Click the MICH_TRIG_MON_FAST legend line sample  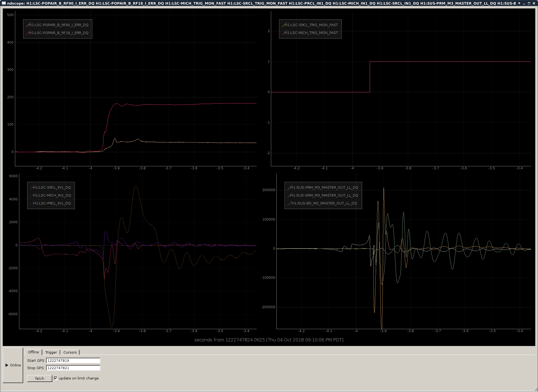284,33
